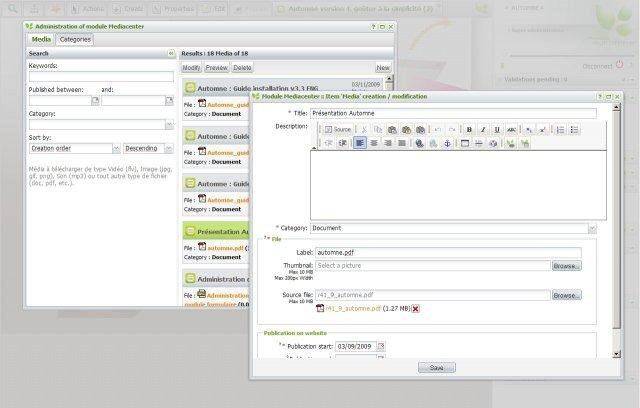Click Delete button in results toolbar
Screen dimensions: 640x408
242,68
